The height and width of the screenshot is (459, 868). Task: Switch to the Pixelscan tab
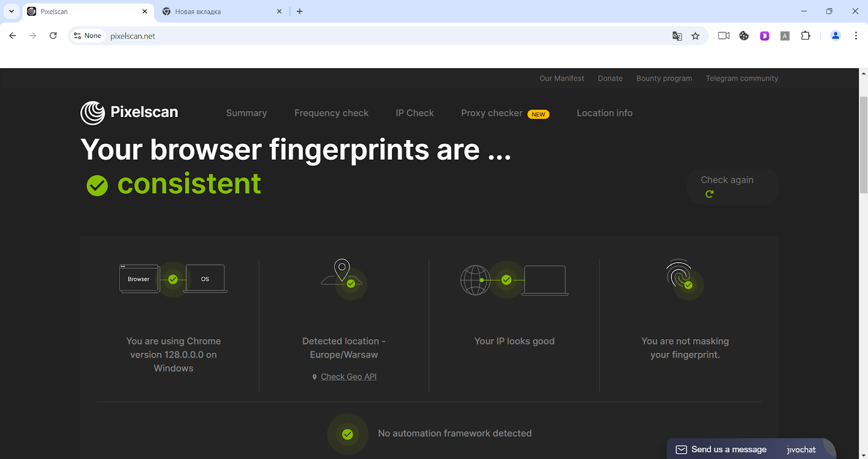coord(87,11)
